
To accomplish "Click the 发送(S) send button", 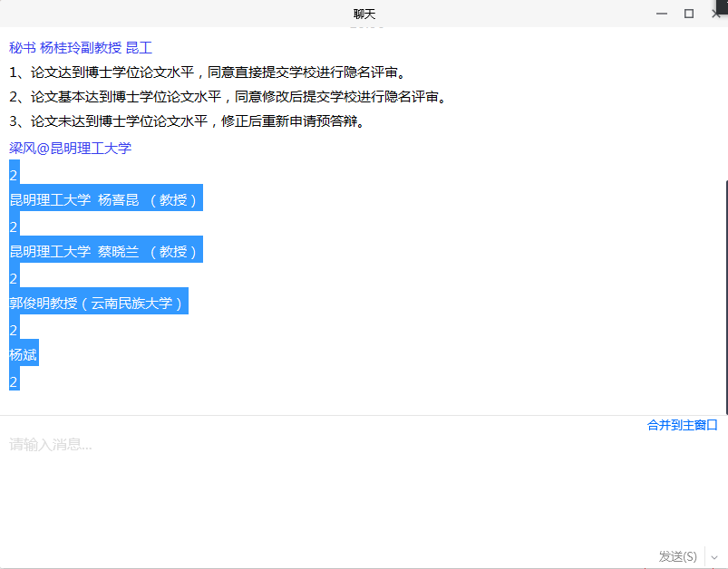I will [x=678, y=556].
